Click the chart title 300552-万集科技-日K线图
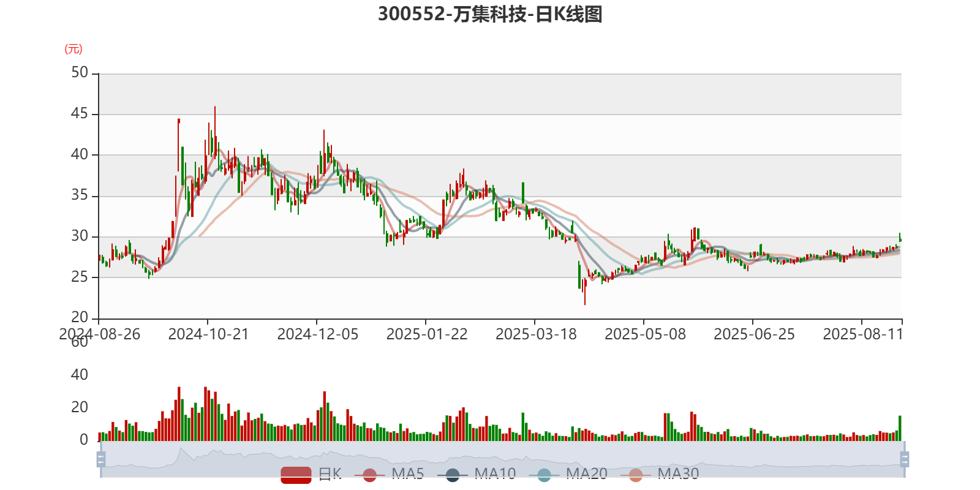980x490 pixels. click(490, 14)
